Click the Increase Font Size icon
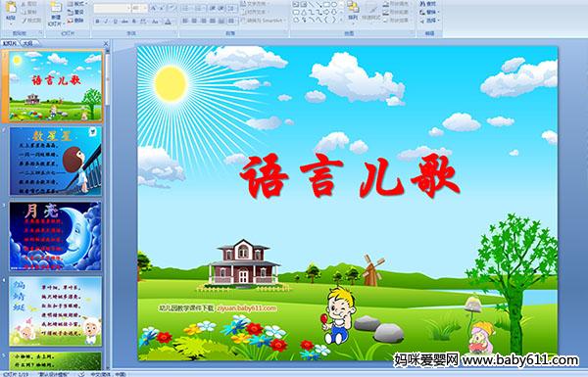Screen dimensions: 588x377 point(154,8)
